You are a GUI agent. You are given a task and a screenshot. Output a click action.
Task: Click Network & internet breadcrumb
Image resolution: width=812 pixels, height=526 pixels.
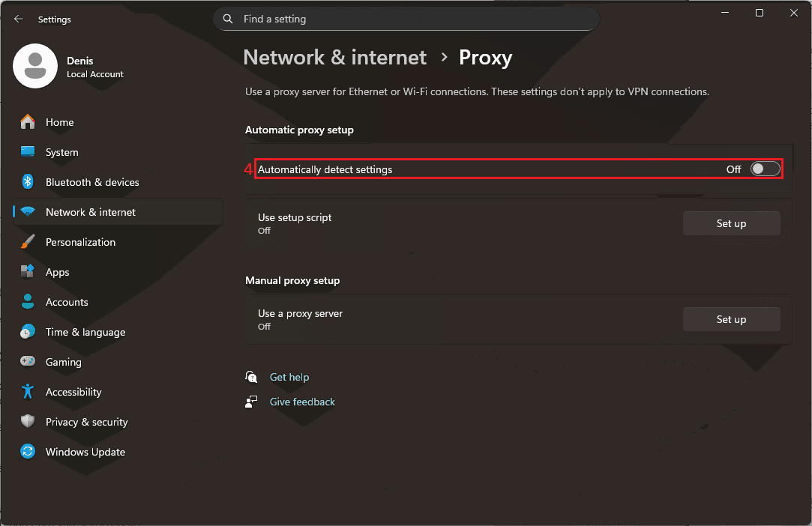click(x=334, y=58)
